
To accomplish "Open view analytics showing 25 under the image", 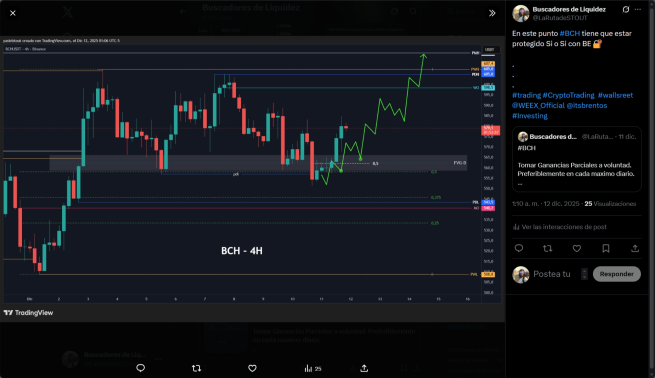I will click(x=313, y=368).
